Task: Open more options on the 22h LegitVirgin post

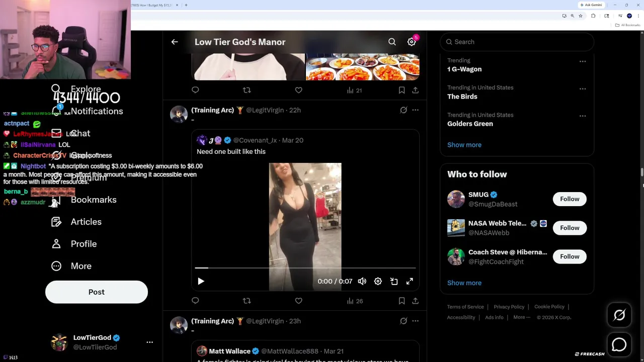Action: coord(415,110)
